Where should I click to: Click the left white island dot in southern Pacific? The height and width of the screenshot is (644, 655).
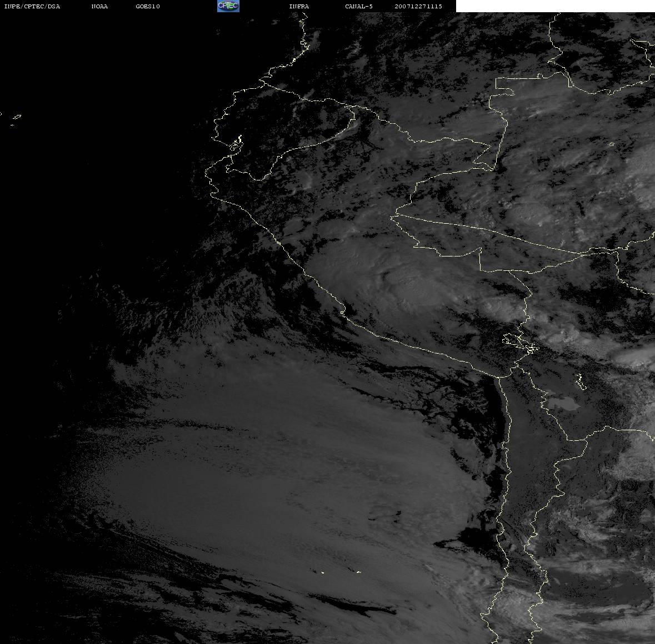[322, 571]
